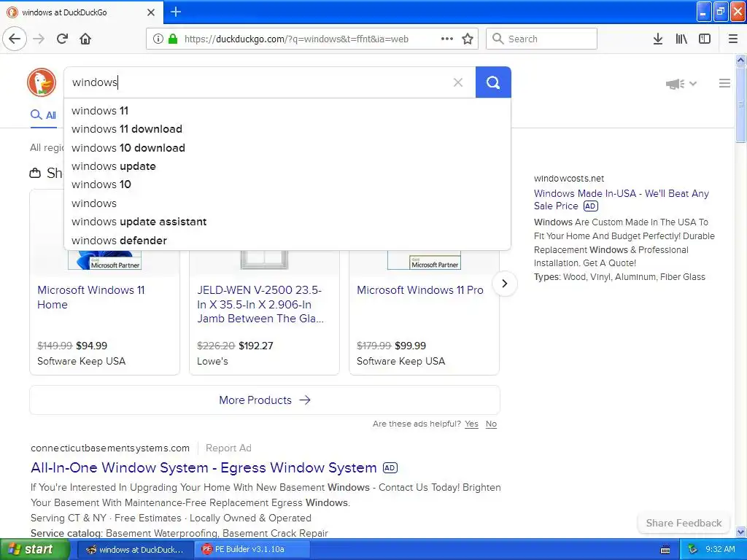
Task: Bookmark this page with the star icon
Action: pyautogui.click(x=468, y=39)
